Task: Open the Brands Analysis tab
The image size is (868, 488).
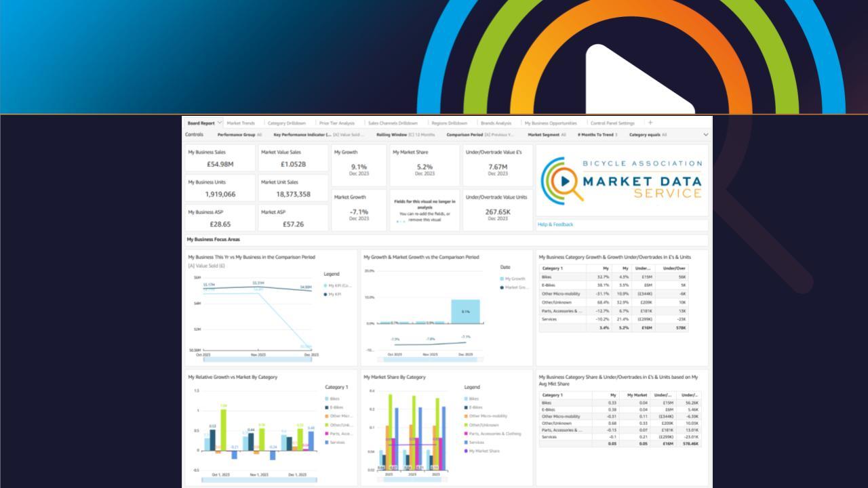Action: point(496,123)
